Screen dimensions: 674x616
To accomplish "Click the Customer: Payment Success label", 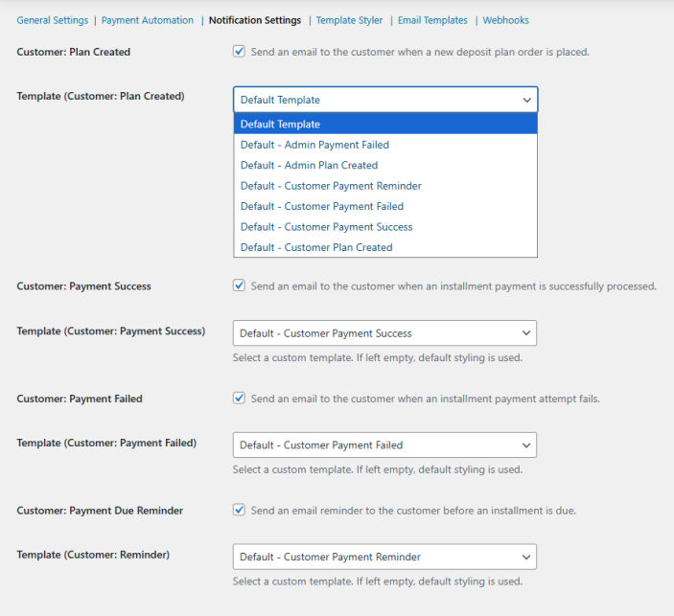I will point(83,286).
